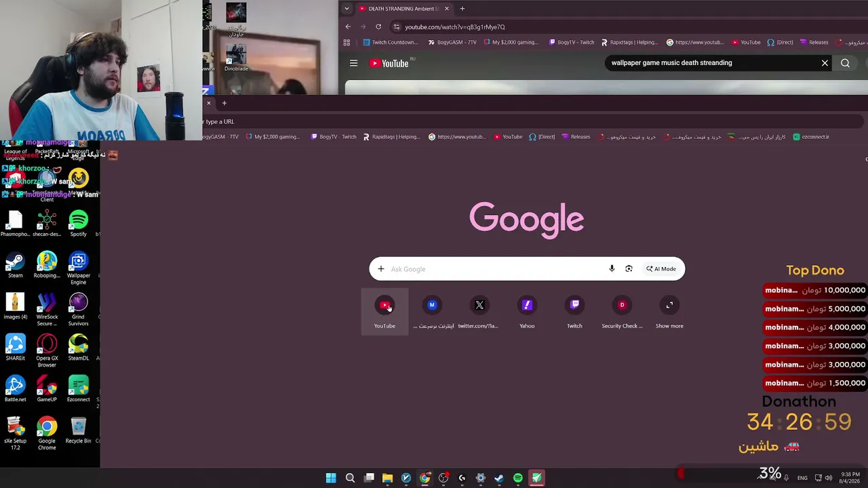Open the taskbar clock and date

[x=850, y=478]
